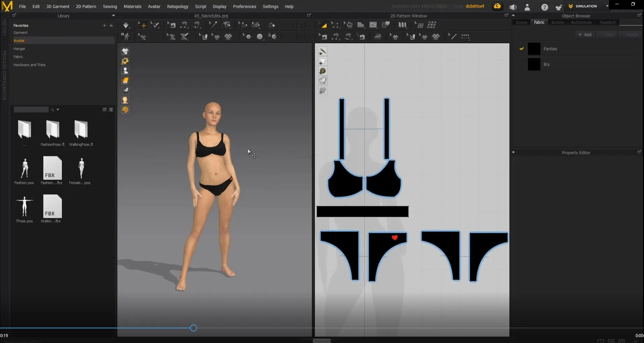Click the Bra fabric swatch

534,64
